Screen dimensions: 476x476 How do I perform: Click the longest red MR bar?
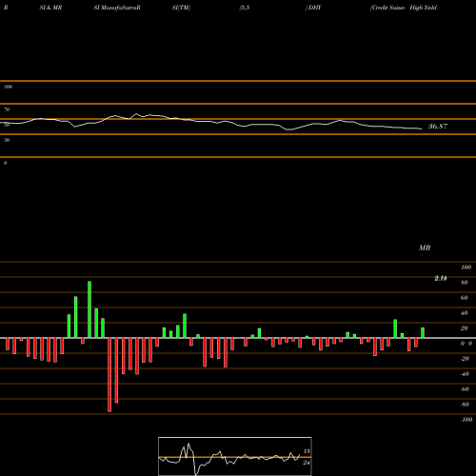point(109,375)
